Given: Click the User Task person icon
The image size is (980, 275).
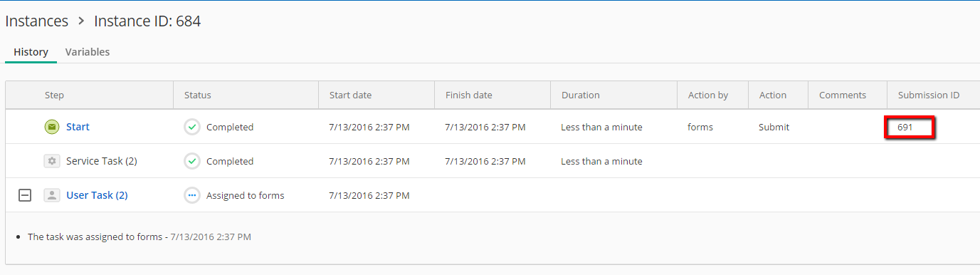Looking at the screenshot, I should [x=51, y=195].
